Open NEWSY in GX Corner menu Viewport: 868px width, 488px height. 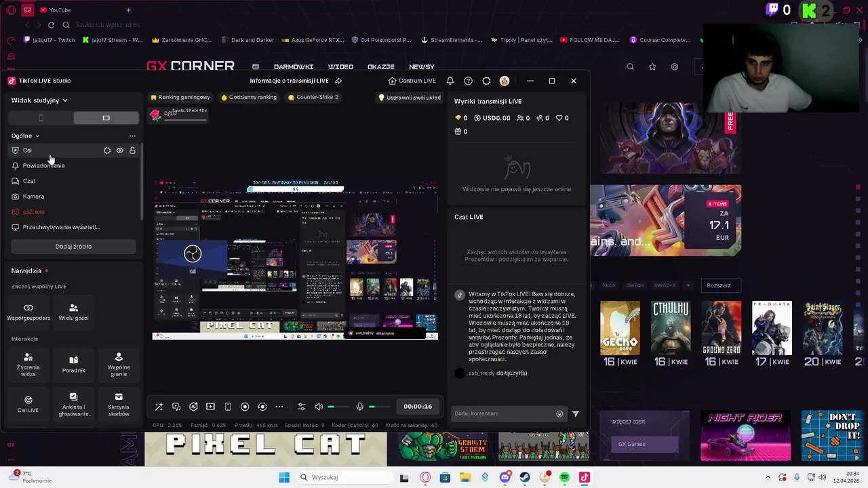pos(422,67)
